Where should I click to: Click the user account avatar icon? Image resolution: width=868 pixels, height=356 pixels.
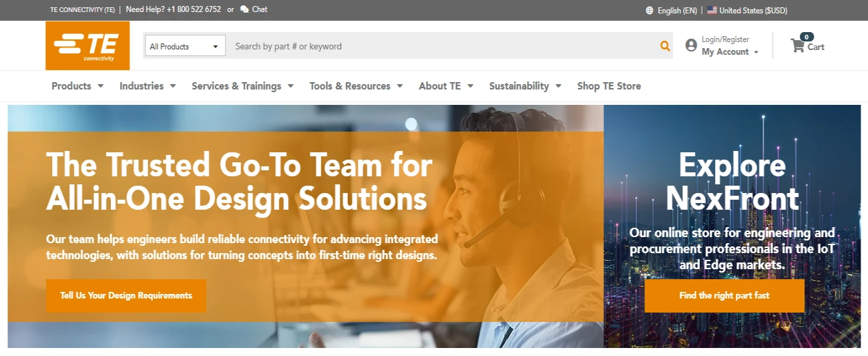(691, 45)
